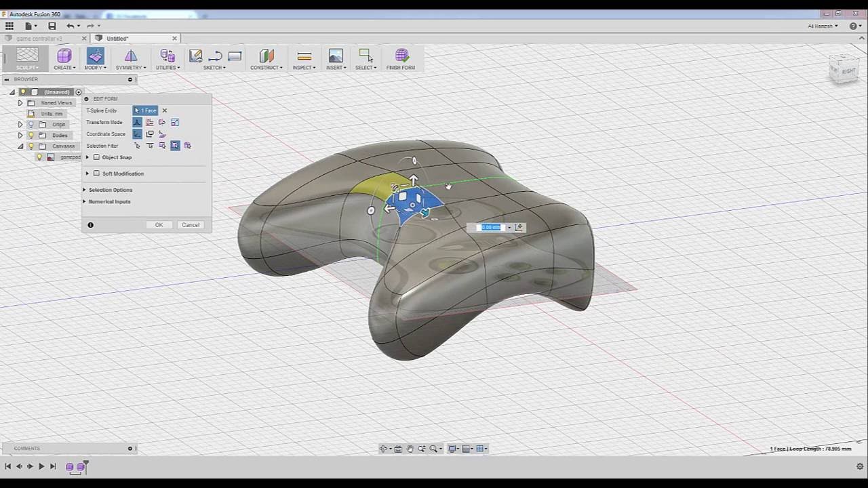The image size is (868, 488).
Task: Select World coordinate space icon
Action: [x=137, y=134]
